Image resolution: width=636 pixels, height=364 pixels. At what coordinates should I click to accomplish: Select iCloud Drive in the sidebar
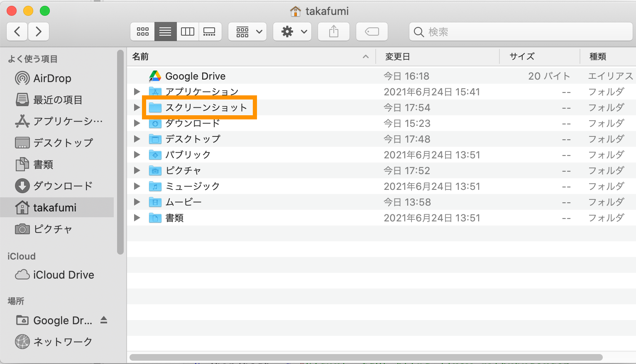coord(63,275)
